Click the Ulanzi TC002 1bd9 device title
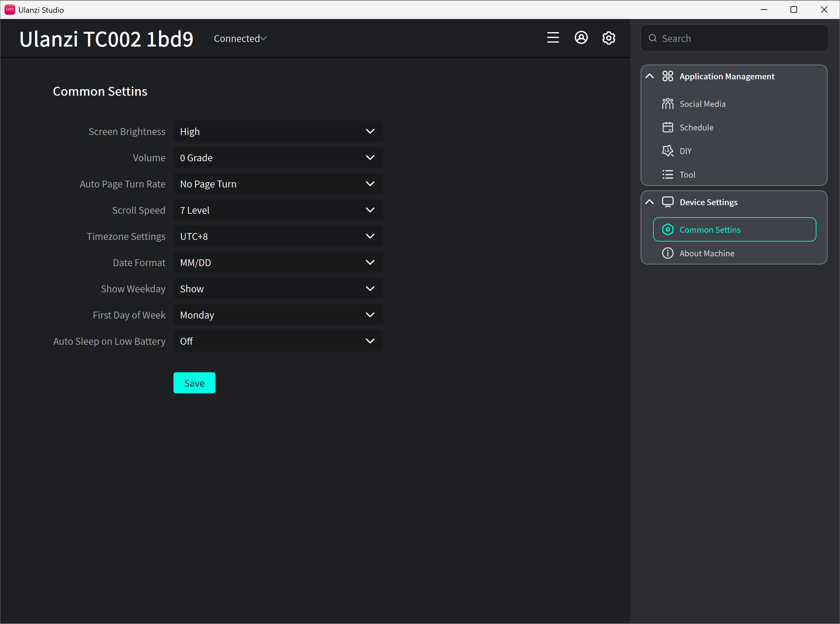840x624 pixels. tap(106, 39)
